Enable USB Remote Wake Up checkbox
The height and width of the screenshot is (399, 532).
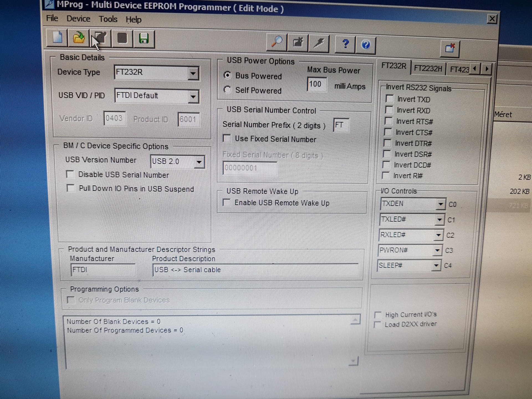(227, 203)
